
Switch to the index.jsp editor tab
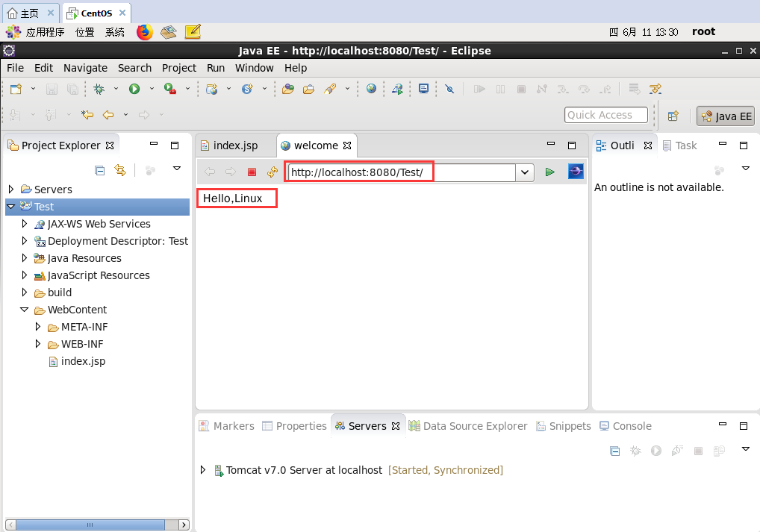click(235, 145)
